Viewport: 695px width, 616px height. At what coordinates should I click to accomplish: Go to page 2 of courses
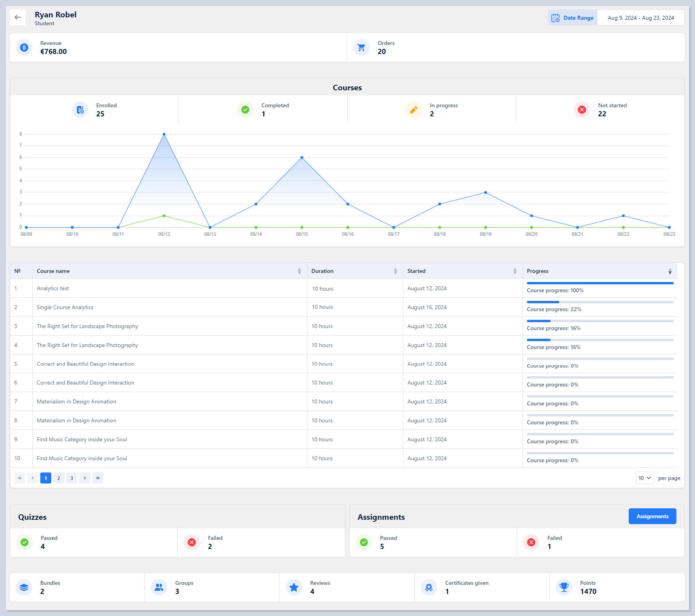pyautogui.click(x=59, y=478)
